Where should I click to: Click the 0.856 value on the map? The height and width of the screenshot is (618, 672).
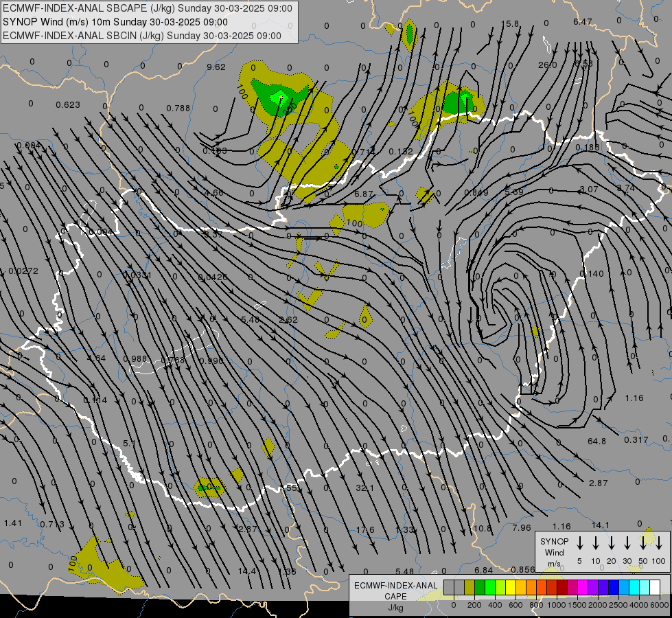coord(523,569)
